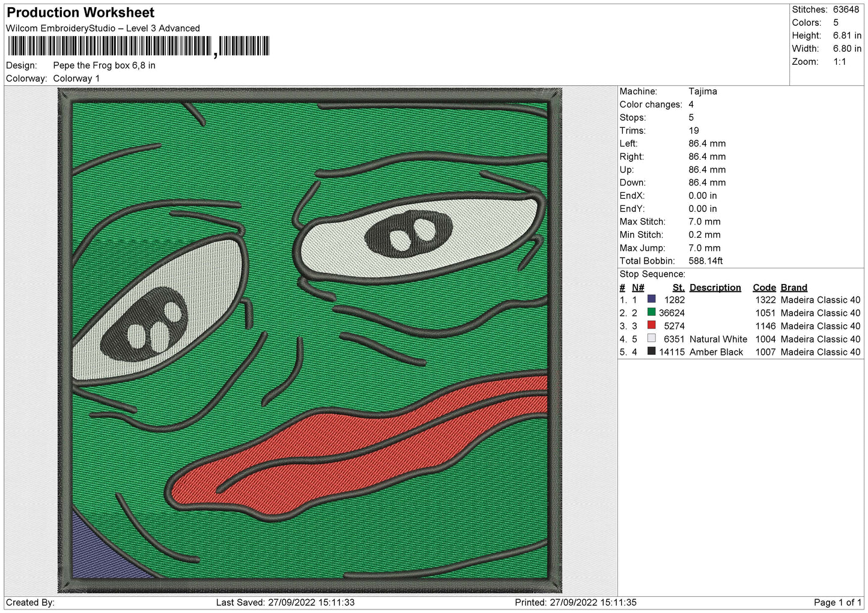
Task: Click the Trims value '19'
Action: [694, 130]
